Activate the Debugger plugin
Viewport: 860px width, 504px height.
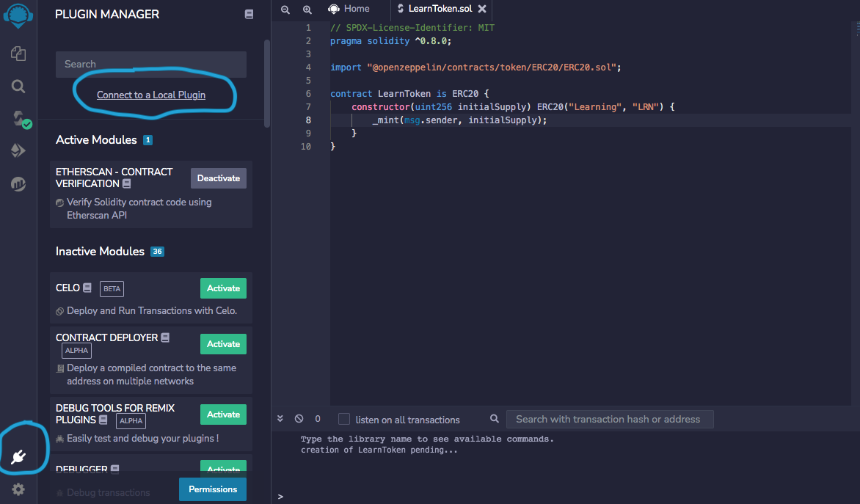(x=223, y=467)
